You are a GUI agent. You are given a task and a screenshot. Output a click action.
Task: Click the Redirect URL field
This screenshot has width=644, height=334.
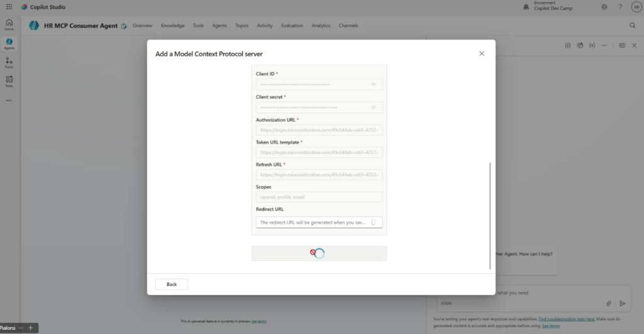click(x=319, y=222)
